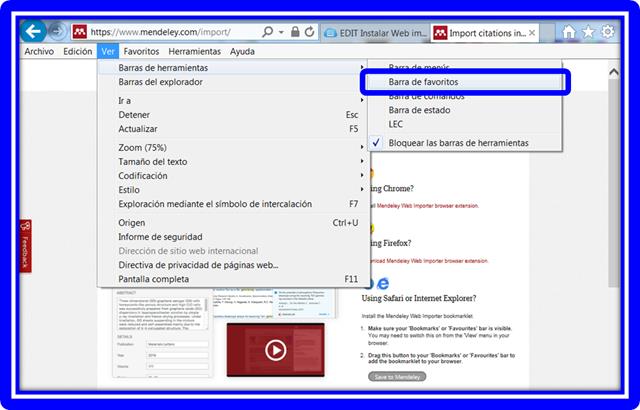Open the Edición menu
This screenshot has height=410, width=640.
[x=78, y=51]
